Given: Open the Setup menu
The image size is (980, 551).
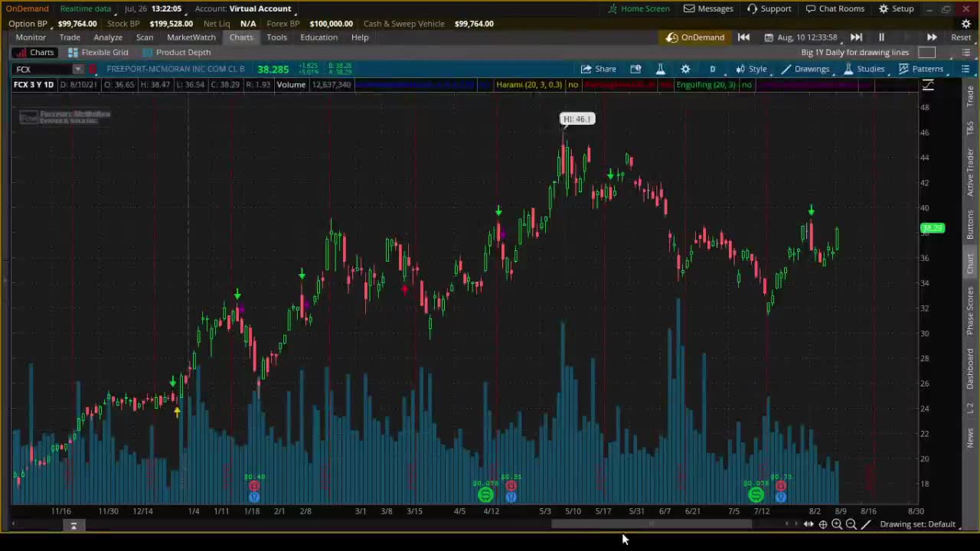Looking at the screenshot, I should (896, 8).
